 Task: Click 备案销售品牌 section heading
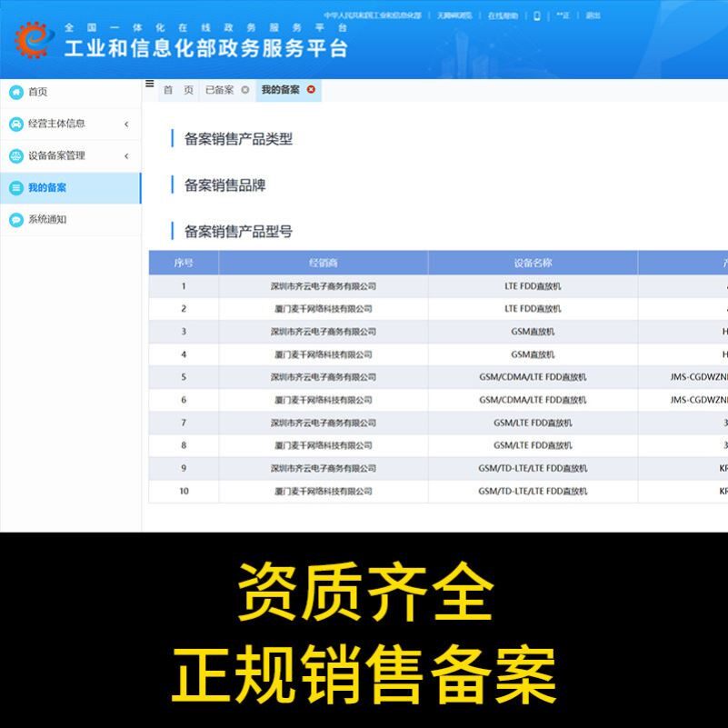224,185
